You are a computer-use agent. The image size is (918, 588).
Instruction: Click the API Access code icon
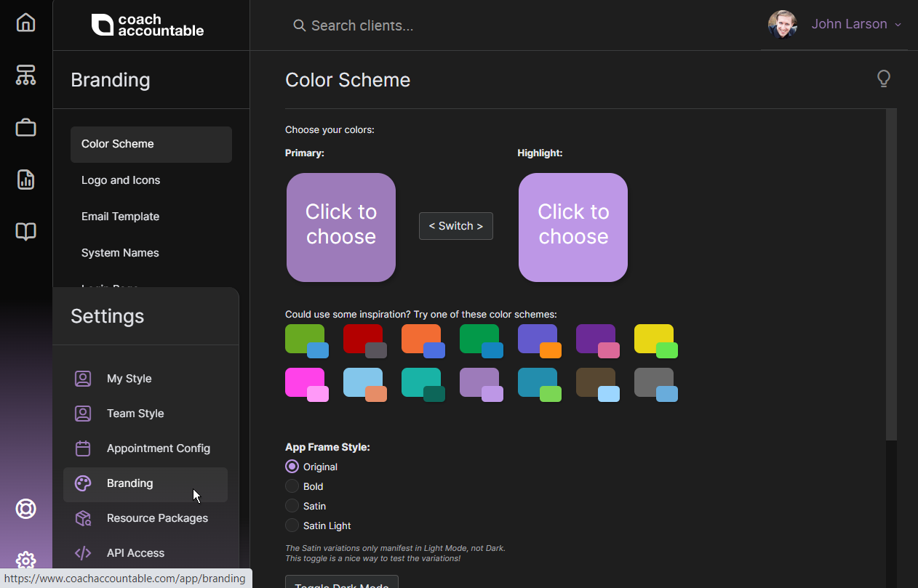(x=83, y=553)
